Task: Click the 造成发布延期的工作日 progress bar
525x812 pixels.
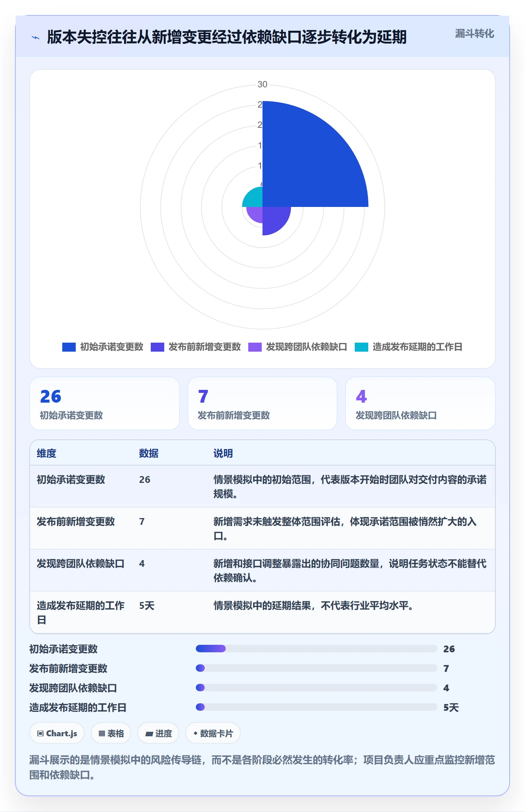Action: pyautogui.click(x=316, y=707)
